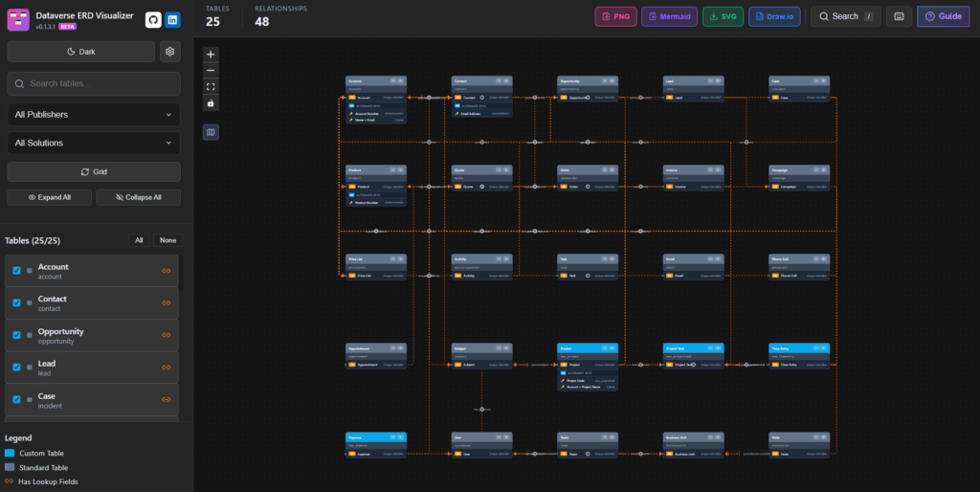
Task: Open the All Publishers dropdown
Action: [93, 115]
